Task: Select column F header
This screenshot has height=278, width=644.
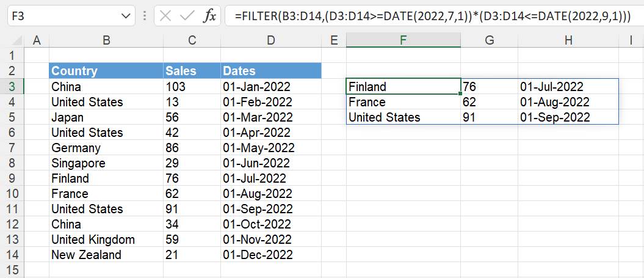Action: point(403,40)
